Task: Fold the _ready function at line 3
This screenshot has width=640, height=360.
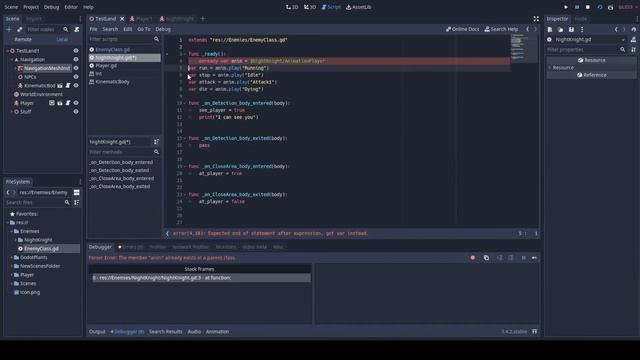Action: tap(185, 54)
